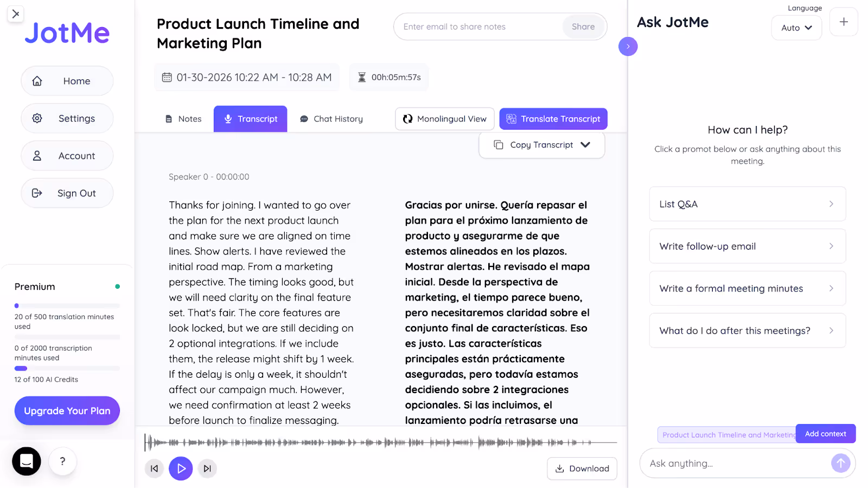The height and width of the screenshot is (488, 868).
Task: Click the Translate Transcript button
Action: tap(553, 119)
